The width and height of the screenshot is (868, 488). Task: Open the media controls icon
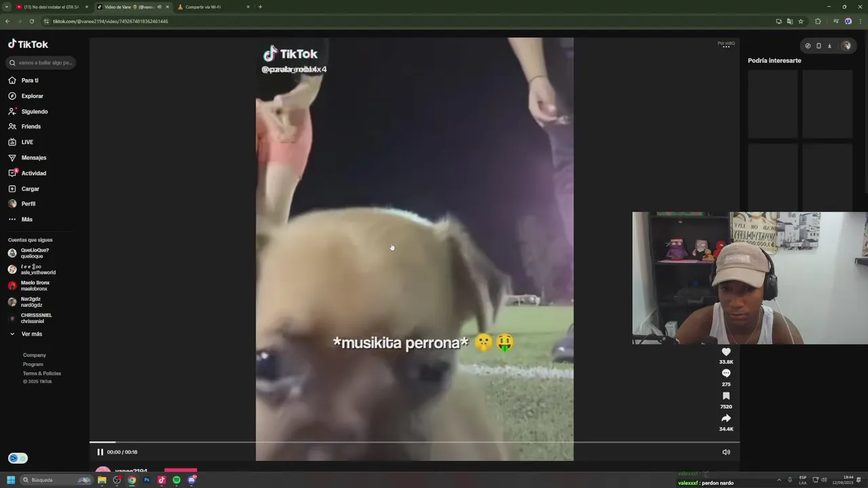pyautogui.click(x=836, y=21)
